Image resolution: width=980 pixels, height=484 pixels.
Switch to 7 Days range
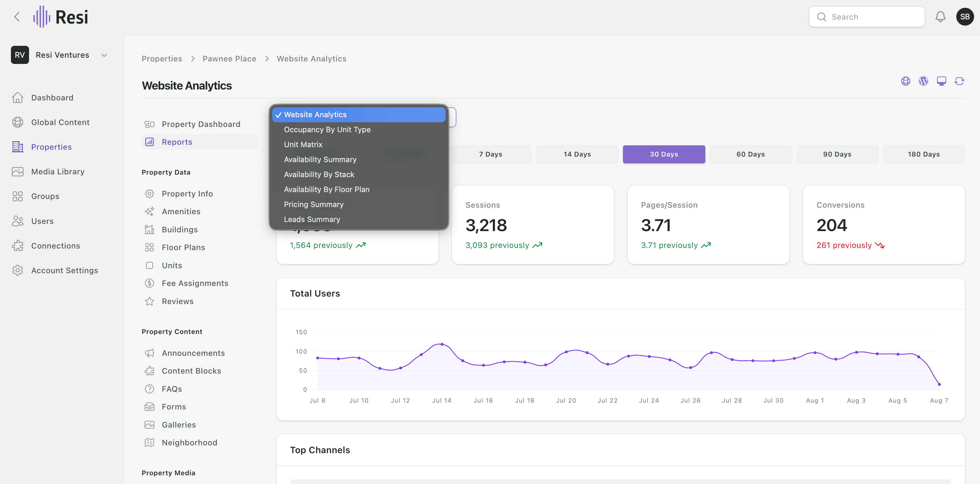490,154
